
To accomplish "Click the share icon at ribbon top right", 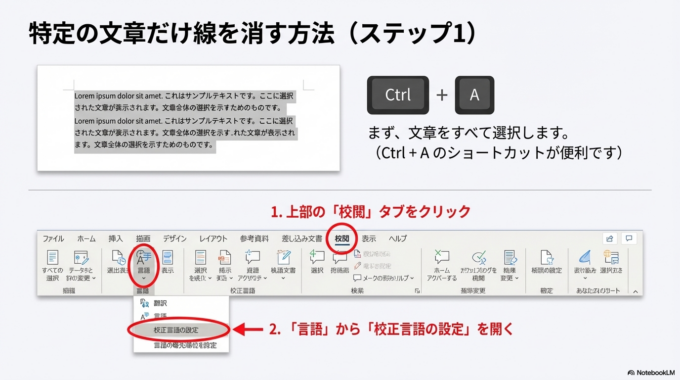I will [x=610, y=238].
